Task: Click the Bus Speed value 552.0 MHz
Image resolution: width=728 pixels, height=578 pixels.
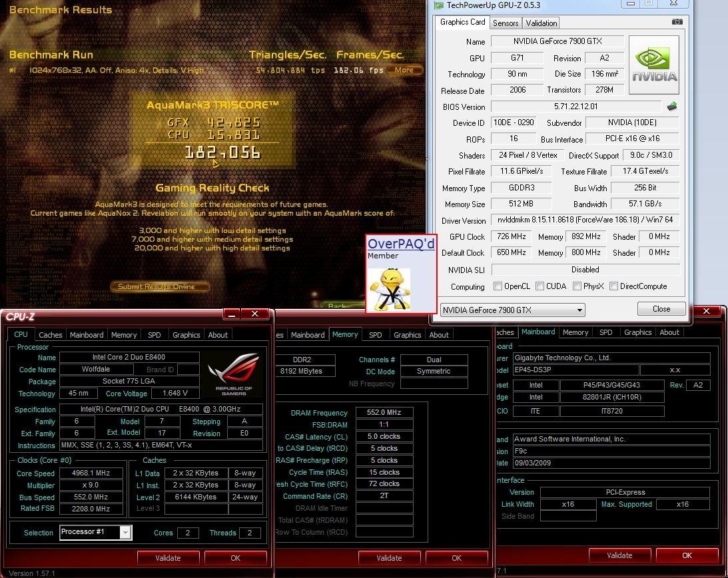Action: click(x=91, y=497)
